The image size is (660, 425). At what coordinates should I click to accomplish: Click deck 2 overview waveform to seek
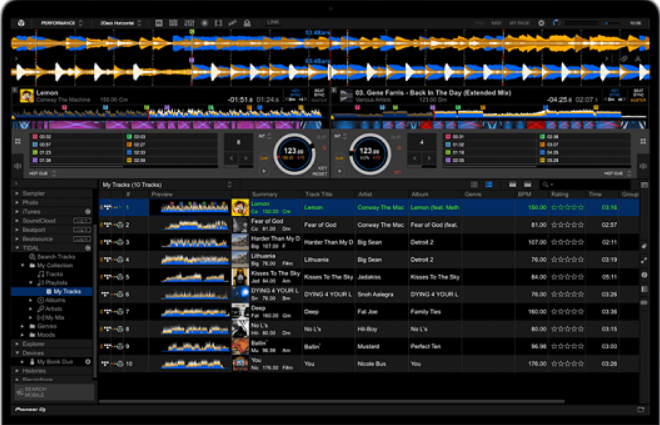488,113
